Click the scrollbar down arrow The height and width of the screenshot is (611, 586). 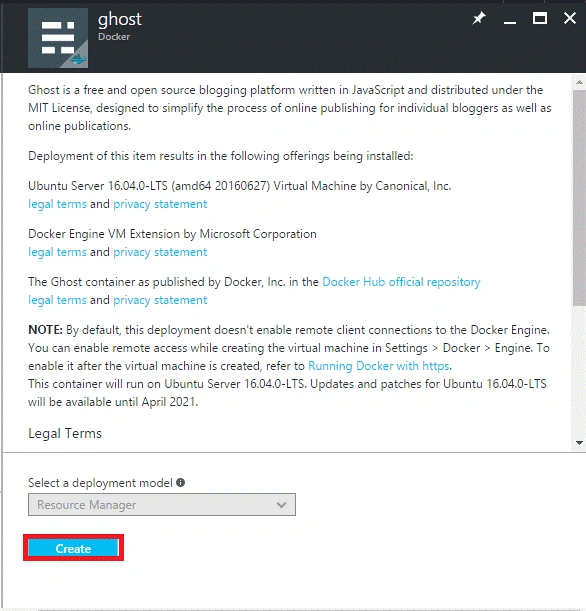579,443
